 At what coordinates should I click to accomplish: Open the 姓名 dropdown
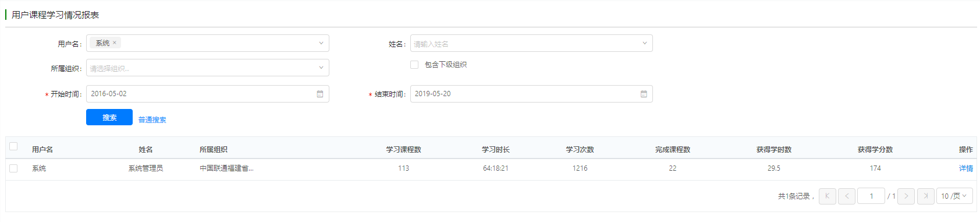click(531, 43)
